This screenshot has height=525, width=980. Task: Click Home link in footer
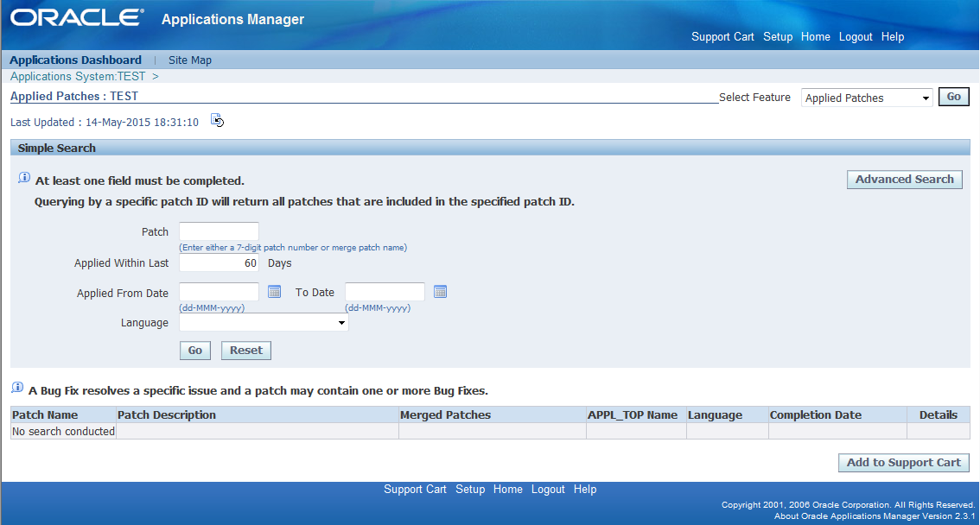click(507, 490)
